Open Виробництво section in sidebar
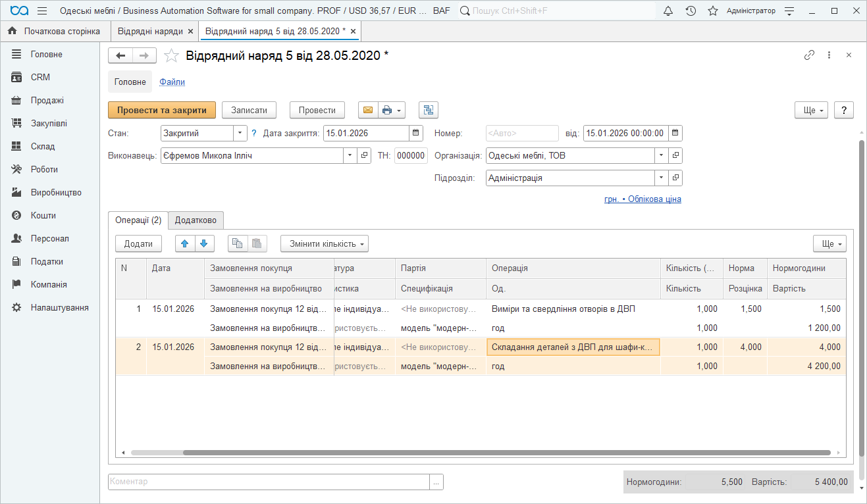This screenshot has height=504, width=867. [x=56, y=193]
